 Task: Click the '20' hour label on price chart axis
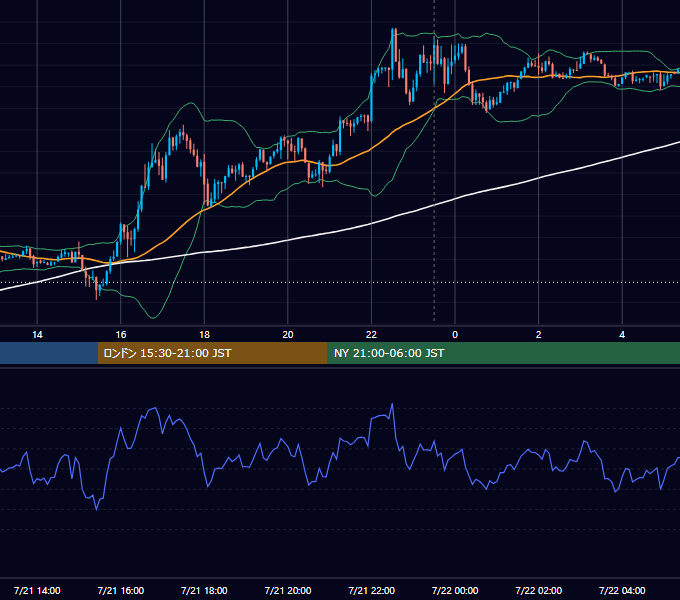coord(288,335)
